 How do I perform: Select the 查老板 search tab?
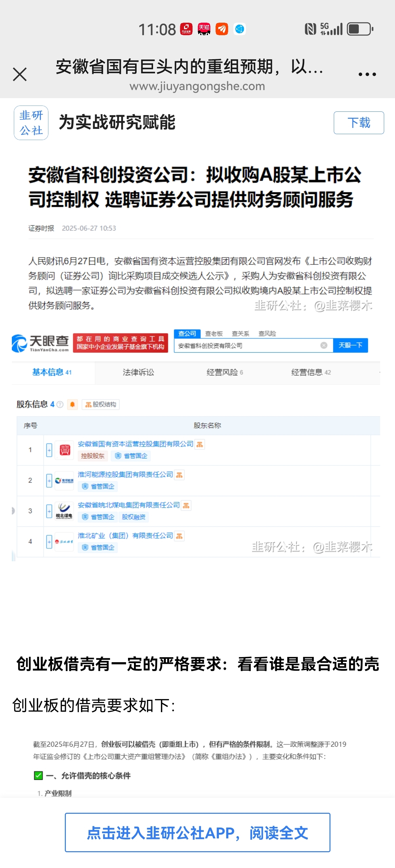214,334
